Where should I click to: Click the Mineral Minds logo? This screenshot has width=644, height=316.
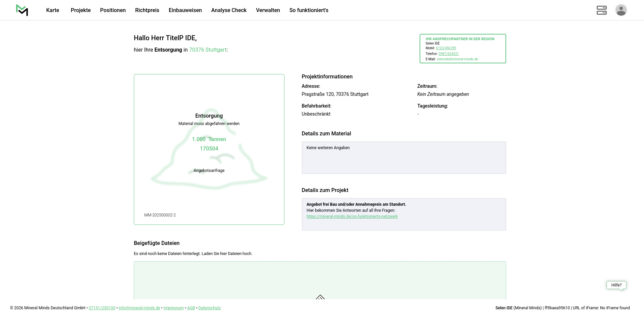tap(22, 10)
